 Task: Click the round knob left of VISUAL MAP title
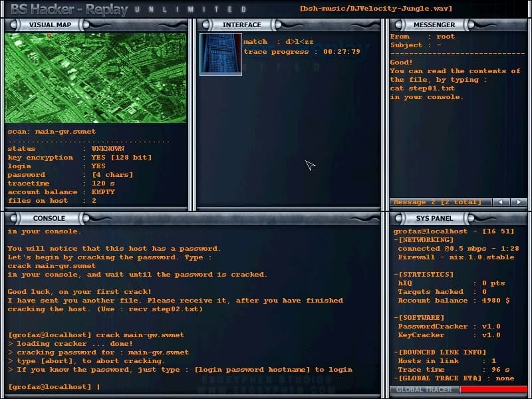coord(14,25)
